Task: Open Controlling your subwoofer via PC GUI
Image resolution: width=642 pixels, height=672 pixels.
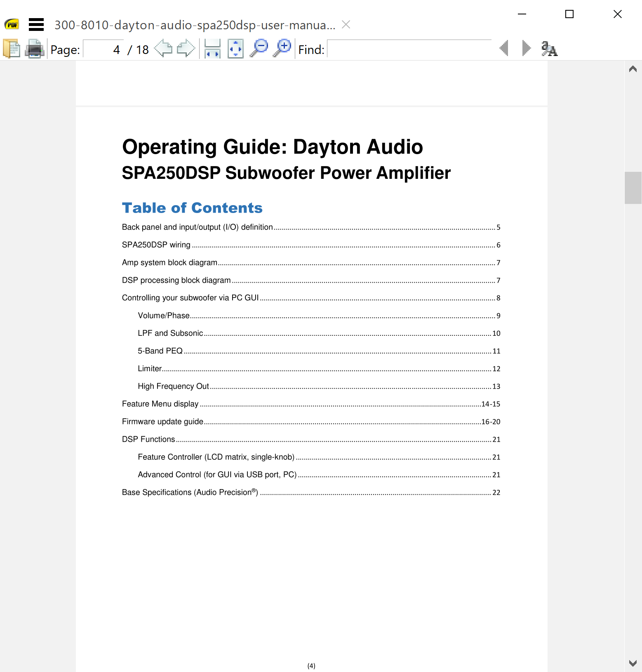Action: [x=311, y=297]
